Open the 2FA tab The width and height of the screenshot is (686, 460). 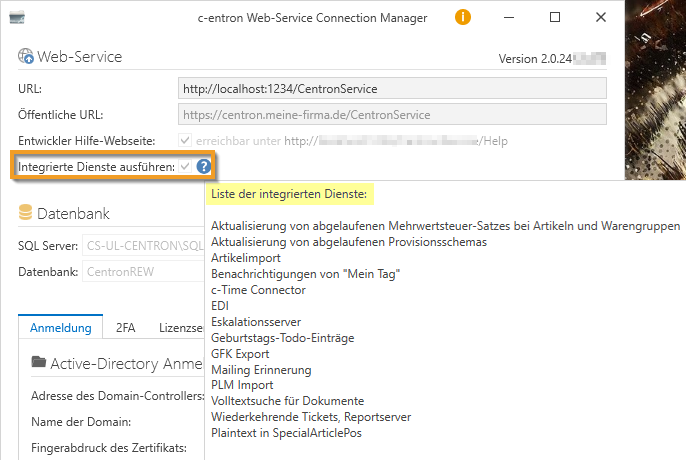pos(126,327)
